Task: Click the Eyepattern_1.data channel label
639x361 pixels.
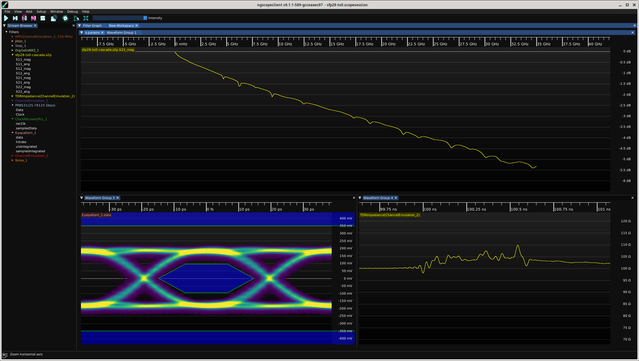Action: point(96,215)
